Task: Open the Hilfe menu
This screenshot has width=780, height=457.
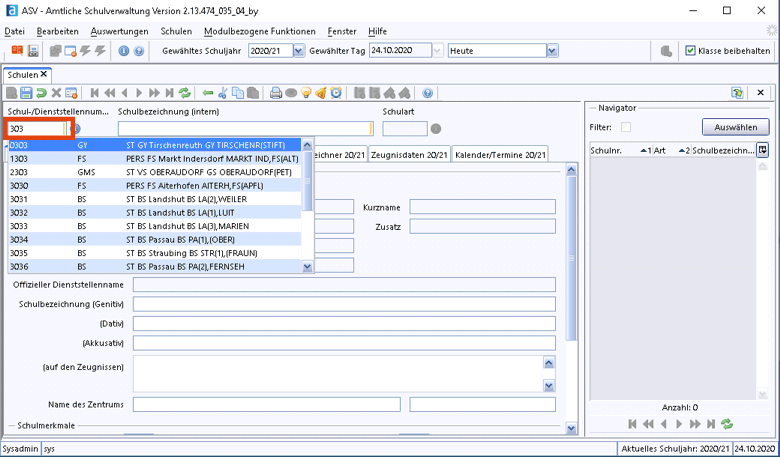Action: point(378,31)
